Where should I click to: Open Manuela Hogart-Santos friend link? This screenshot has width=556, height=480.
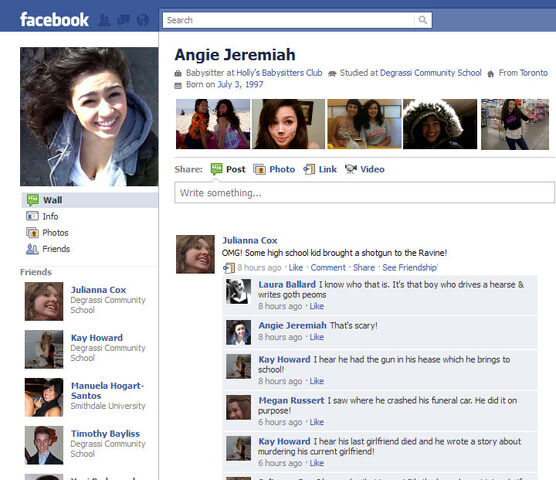(107, 391)
